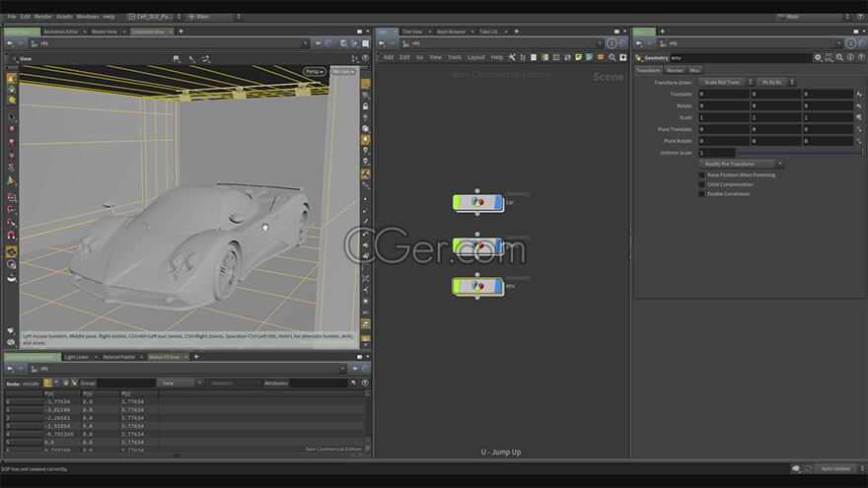Toggle the display flag on the car node
This screenshot has height=488, width=868.
pos(498,202)
